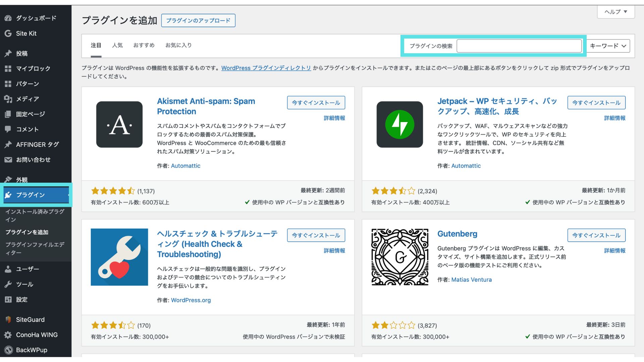Click the pin icon beside AFFINGER タグ

8,144
